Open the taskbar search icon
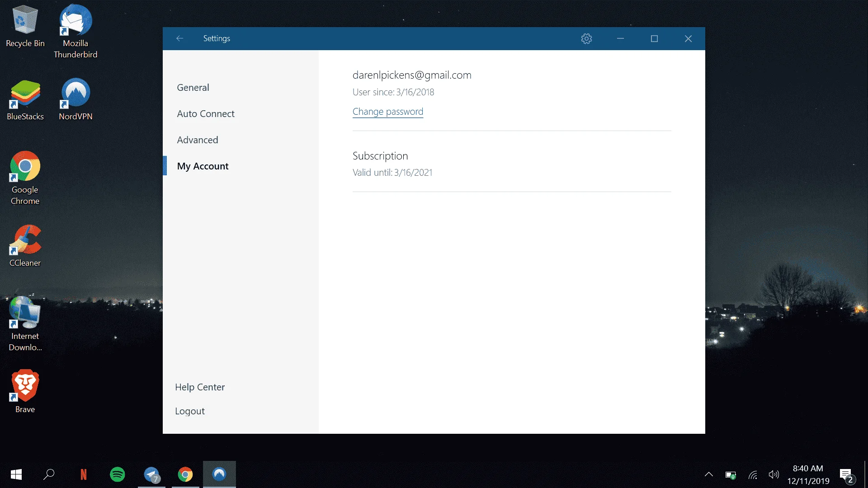Screen dimensions: 868x488 [49, 474]
